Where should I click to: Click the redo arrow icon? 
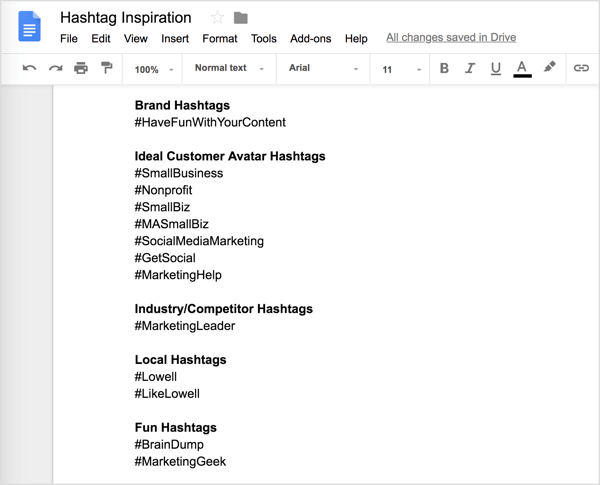pos(55,69)
